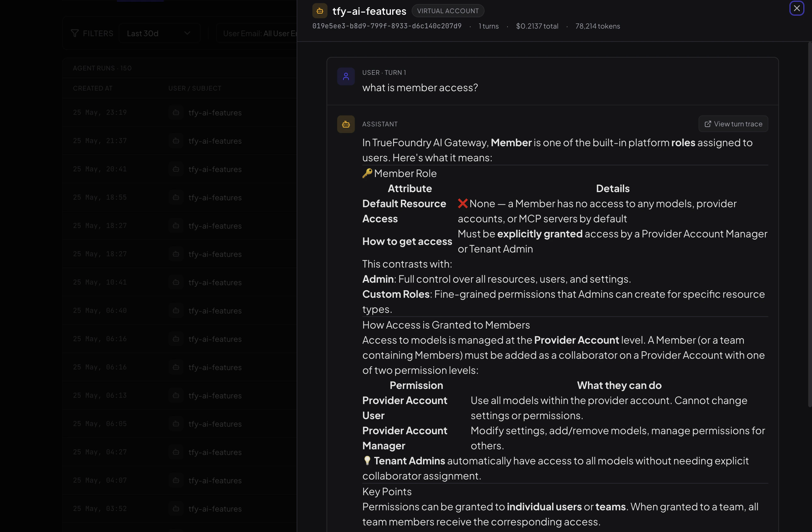
Task: Click the tfy-ai-features bot icon in header
Action: [x=320, y=11]
